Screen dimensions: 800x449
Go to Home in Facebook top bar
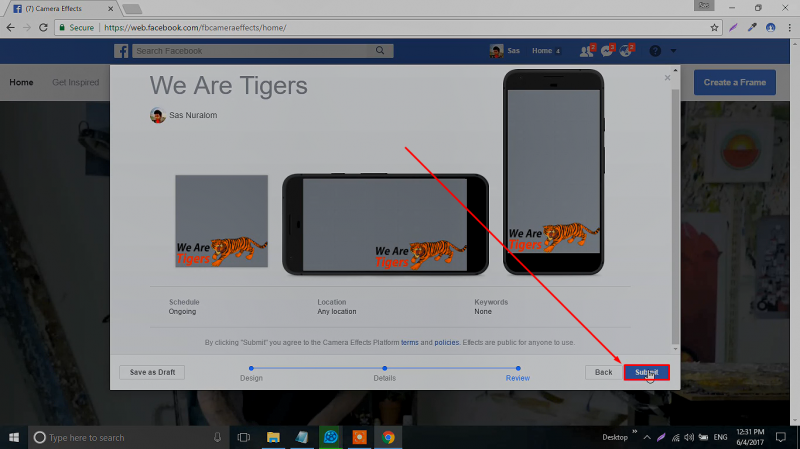click(x=542, y=51)
